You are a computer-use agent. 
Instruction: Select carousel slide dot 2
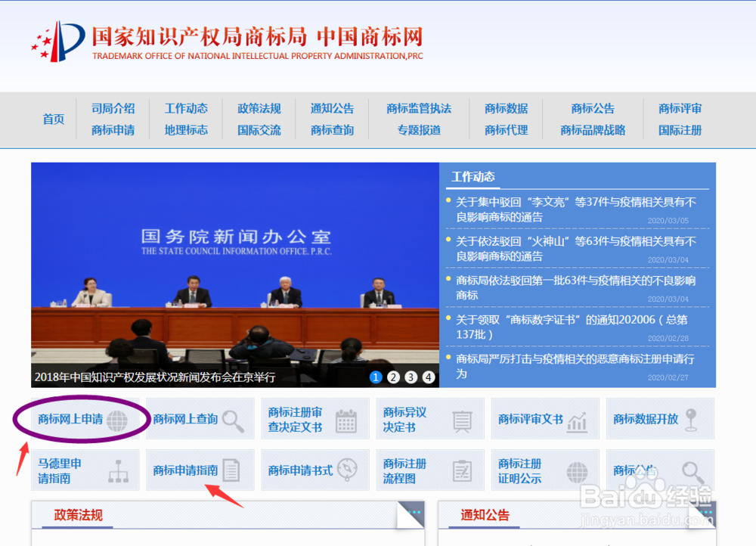[393, 377]
